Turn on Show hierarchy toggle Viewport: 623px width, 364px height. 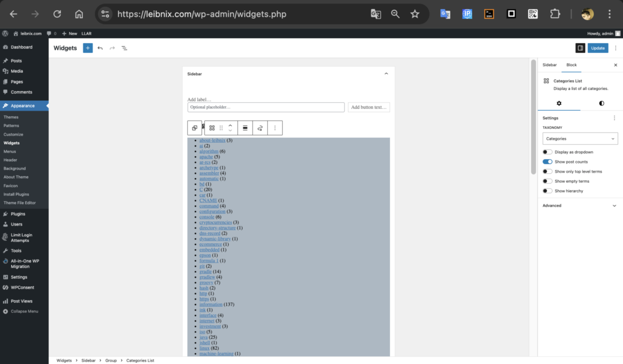click(548, 191)
